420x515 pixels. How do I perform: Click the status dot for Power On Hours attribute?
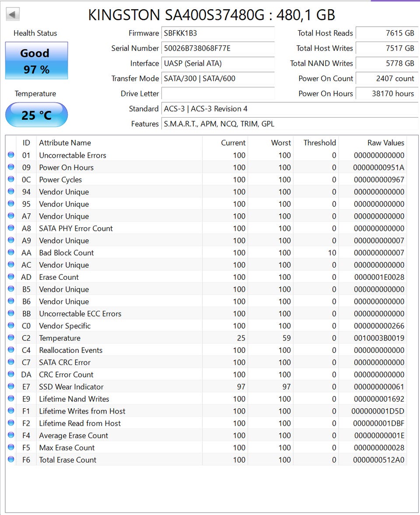11,167
